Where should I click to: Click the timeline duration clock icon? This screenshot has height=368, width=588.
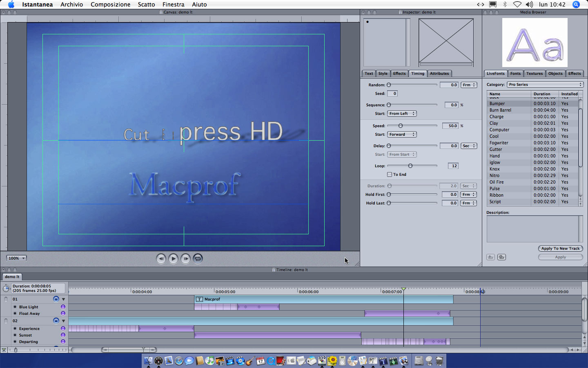pyautogui.click(x=6, y=288)
